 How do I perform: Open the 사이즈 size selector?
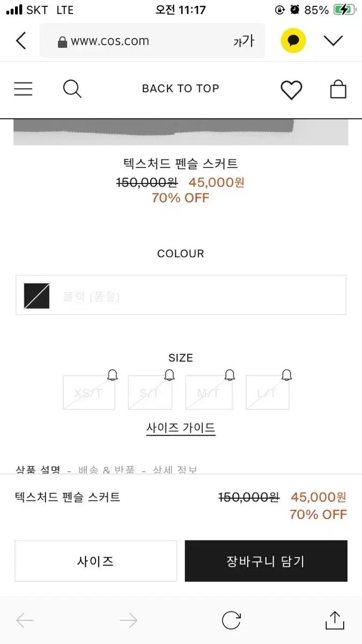(x=95, y=561)
